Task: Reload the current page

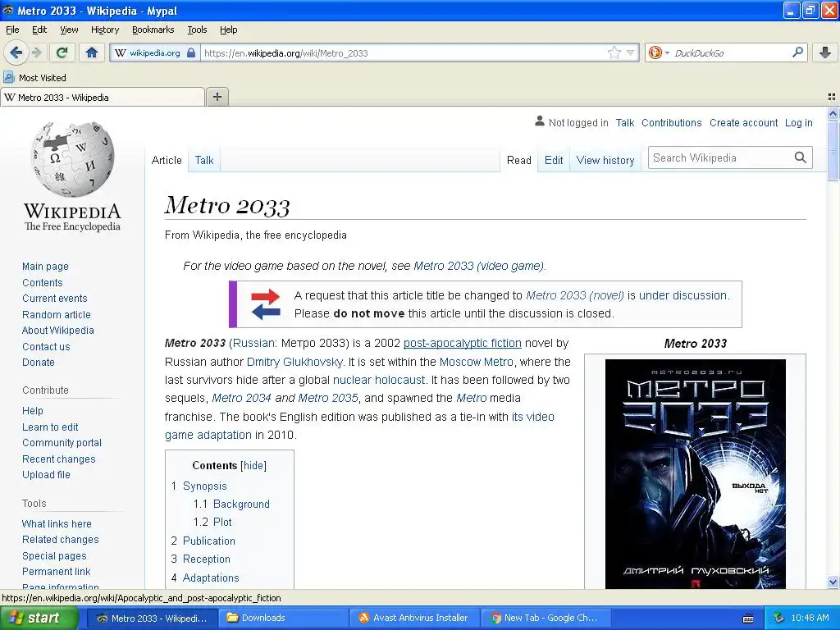Action: coord(62,52)
